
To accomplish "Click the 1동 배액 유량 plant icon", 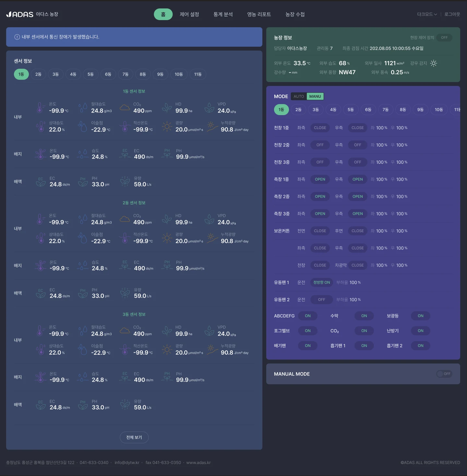I will (x=125, y=182).
